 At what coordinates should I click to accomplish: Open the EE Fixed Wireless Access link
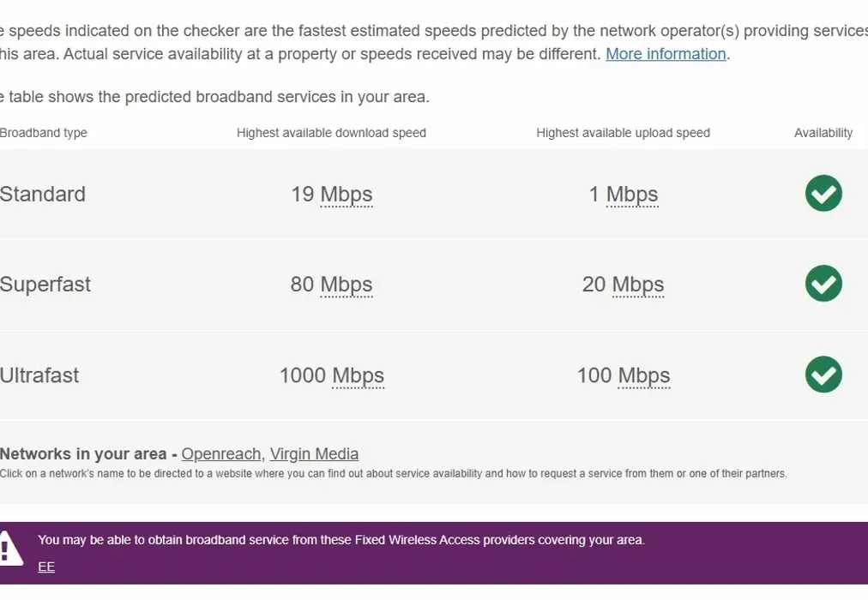coord(45,567)
